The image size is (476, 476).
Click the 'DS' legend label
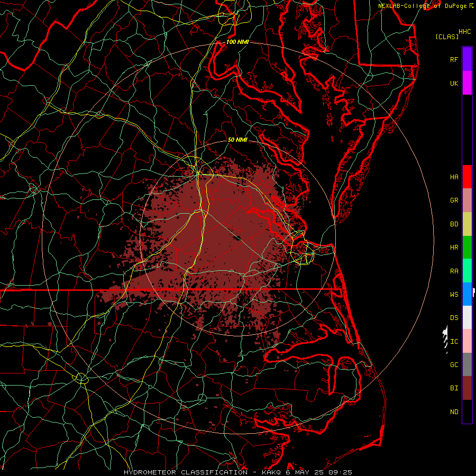pos(454,318)
